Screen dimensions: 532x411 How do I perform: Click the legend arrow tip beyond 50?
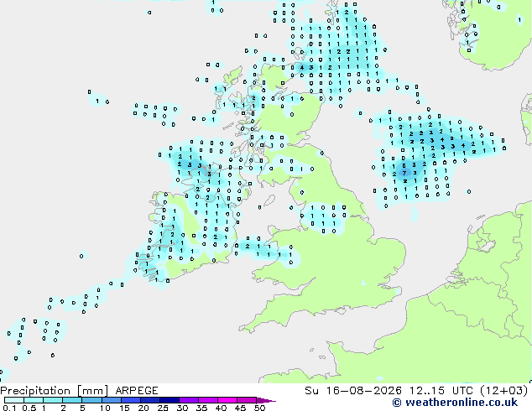coord(266,400)
